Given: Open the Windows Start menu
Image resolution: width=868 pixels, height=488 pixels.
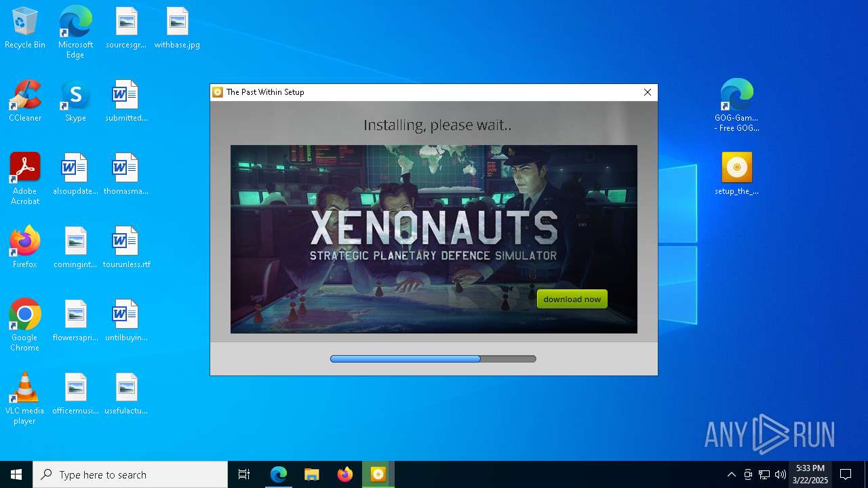Looking at the screenshot, I should click(x=16, y=474).
